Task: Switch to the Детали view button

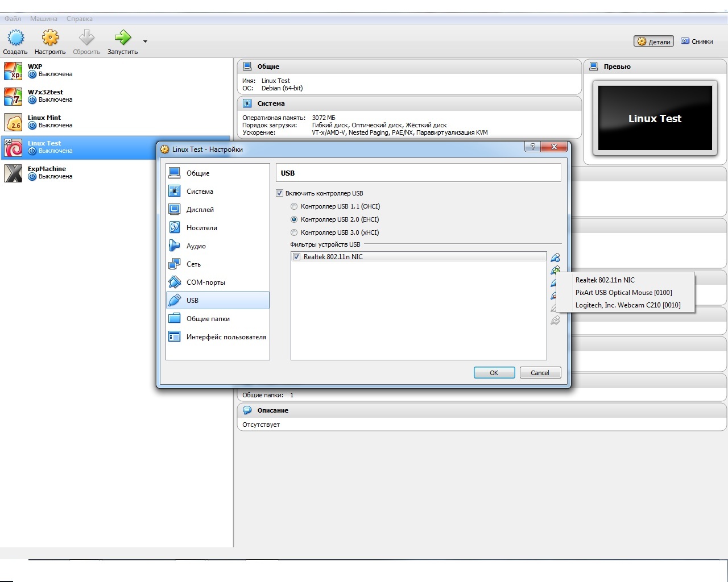Action: 654,41
